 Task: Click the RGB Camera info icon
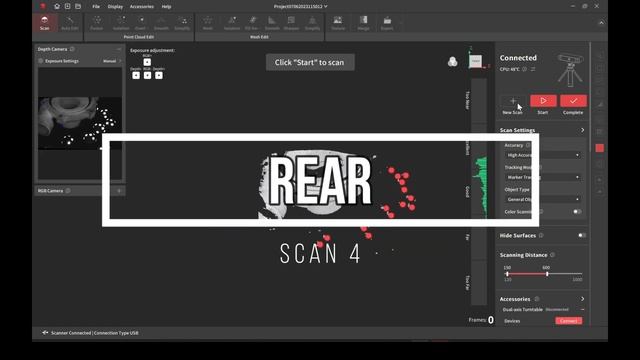tap(68, 191)
